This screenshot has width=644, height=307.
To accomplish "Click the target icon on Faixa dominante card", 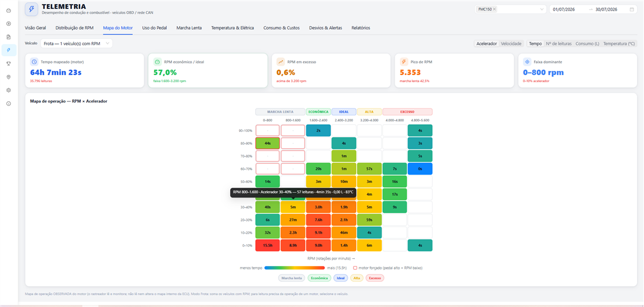I will tap(527, 62).
